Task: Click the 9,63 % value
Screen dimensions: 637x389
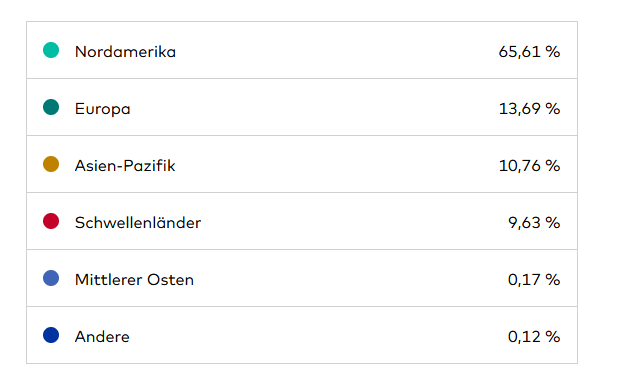Action: [x=534, y=223]
